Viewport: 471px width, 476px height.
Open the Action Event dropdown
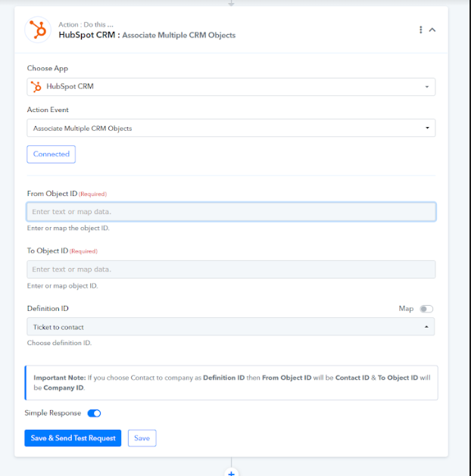[231, 128]
